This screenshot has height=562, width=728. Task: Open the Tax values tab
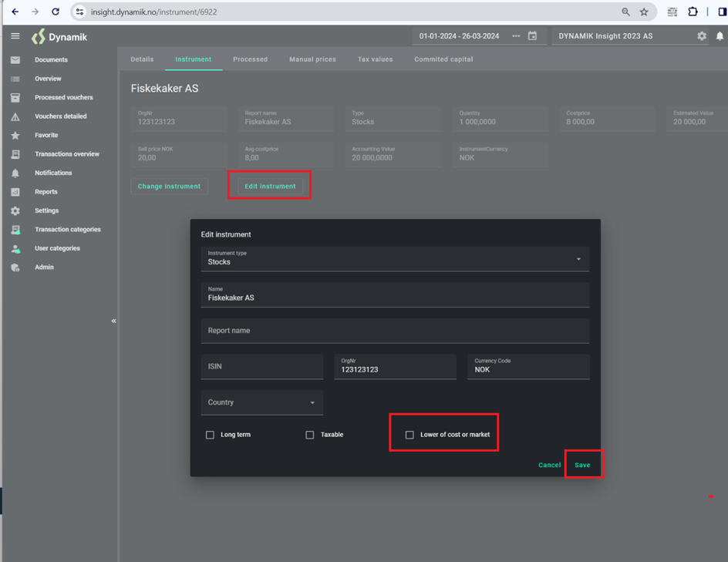pyautogui.click(x=375, y=59)
